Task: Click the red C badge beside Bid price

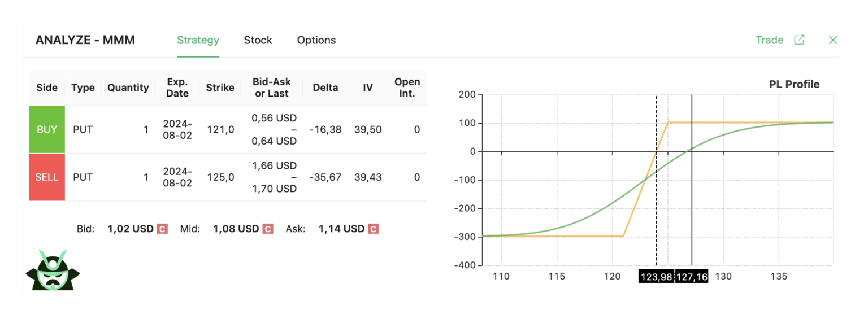Action: pos(162,229)
